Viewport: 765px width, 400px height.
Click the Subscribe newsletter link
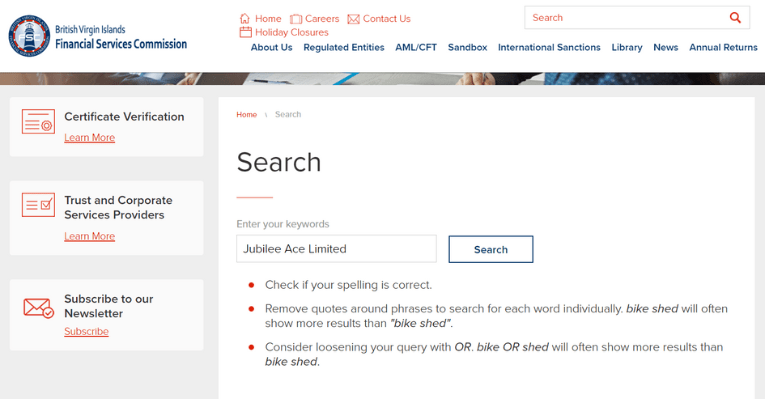pyautogui.click(x=86, y=332)
